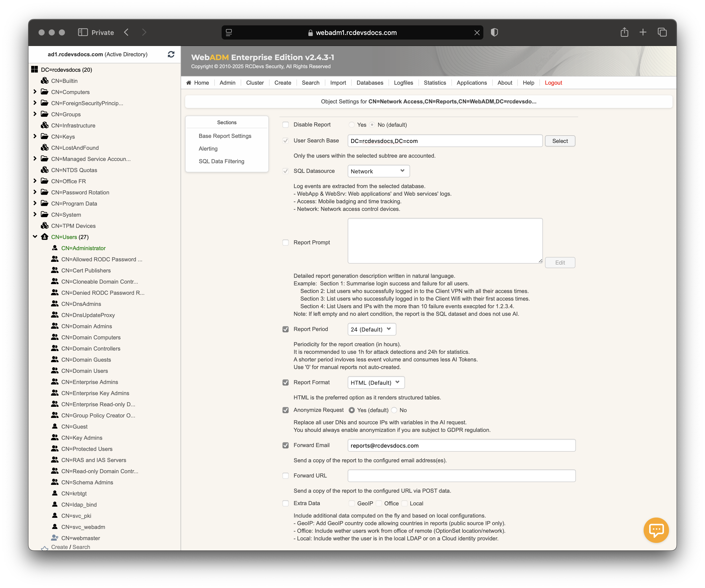Expand the CN=Computers tree node

(35, 91)
